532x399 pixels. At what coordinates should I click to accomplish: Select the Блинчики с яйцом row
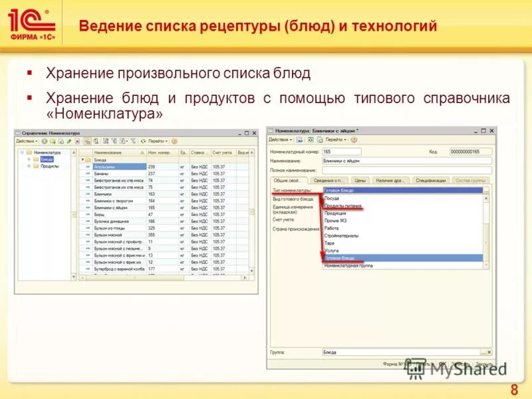pyautogui.click(x=164, y=207)
